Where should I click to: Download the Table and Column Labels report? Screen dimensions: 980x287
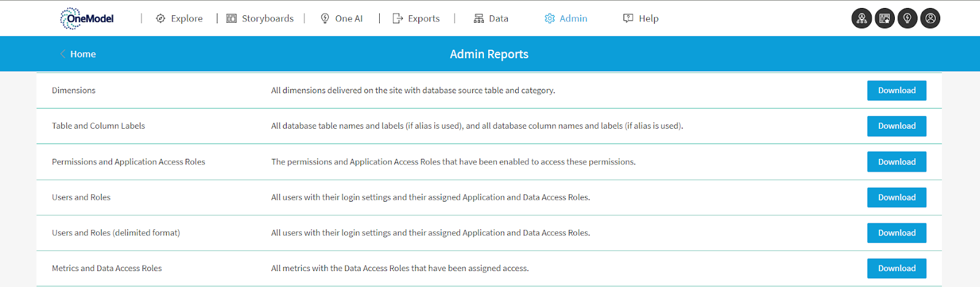(x=896, y=126)
